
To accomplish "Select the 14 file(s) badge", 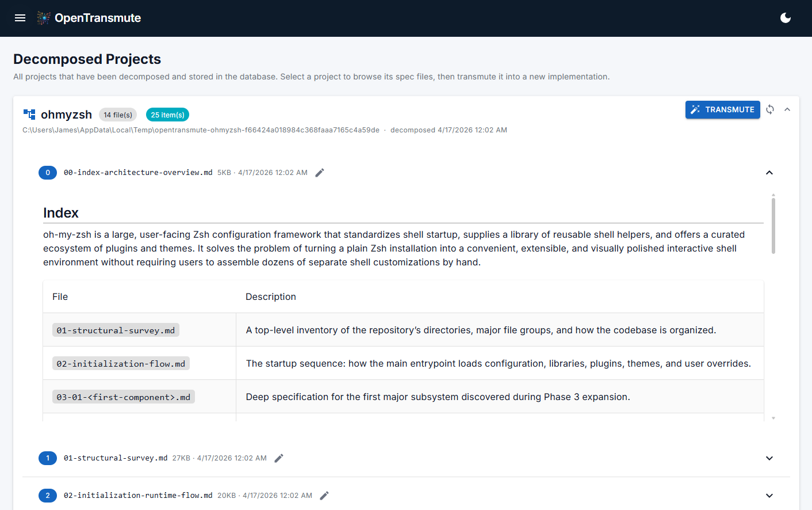I will [x=117, y=115].
